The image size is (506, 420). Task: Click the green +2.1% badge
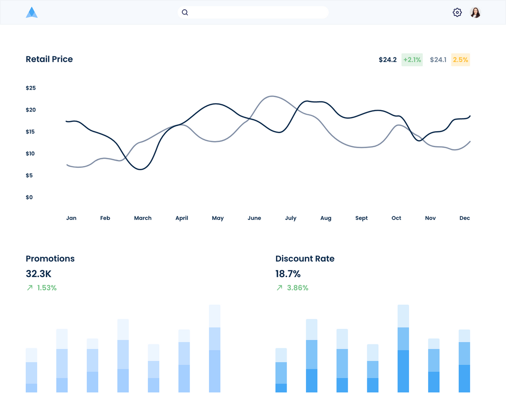[x=411, y=60]
